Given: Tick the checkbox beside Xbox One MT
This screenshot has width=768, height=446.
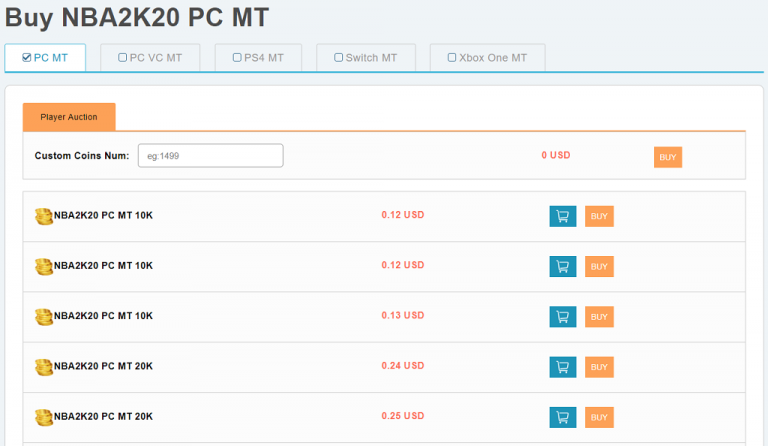Looking at the screenshot, I should [x=452, y=58].
